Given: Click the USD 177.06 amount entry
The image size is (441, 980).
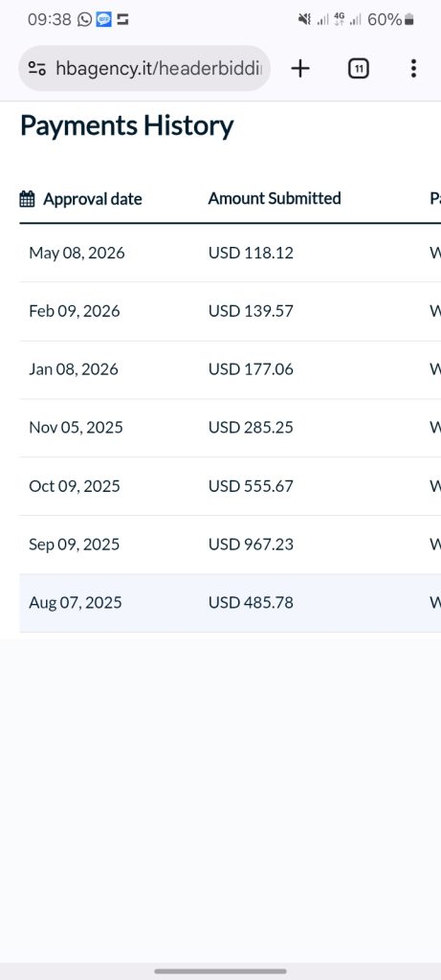Looking at the screenshot, I should click(251, 369).
